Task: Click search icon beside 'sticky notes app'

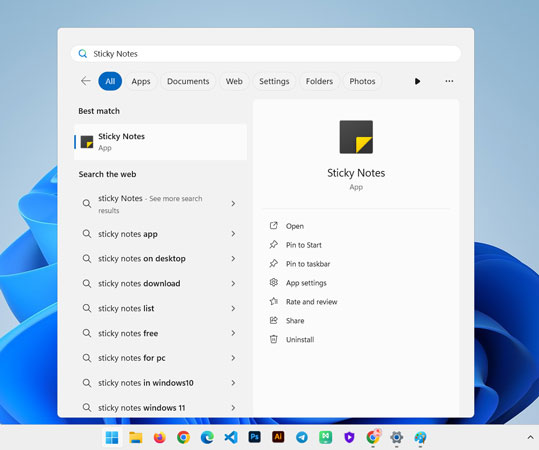Action: (87, 234)
